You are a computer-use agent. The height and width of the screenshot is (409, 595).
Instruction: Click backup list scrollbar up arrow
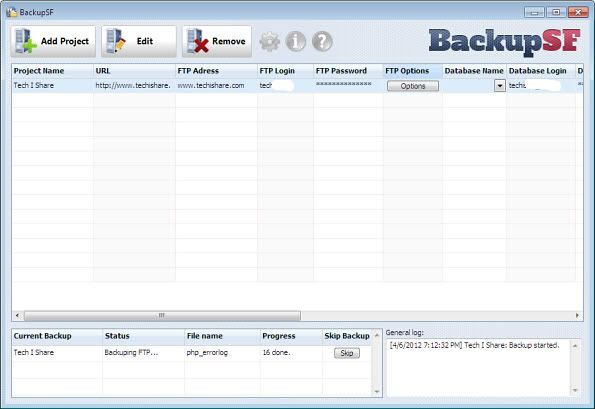(377, 335)
